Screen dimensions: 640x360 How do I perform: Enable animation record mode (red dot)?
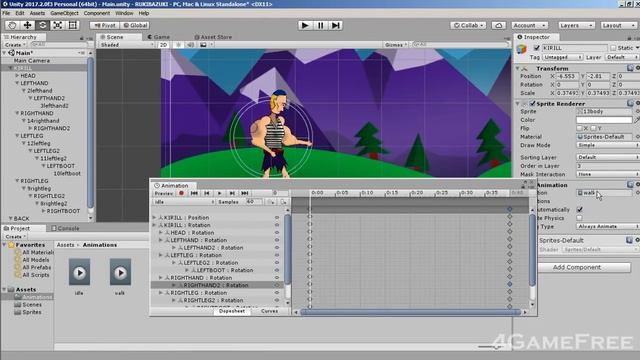click(x=181, y=193)
